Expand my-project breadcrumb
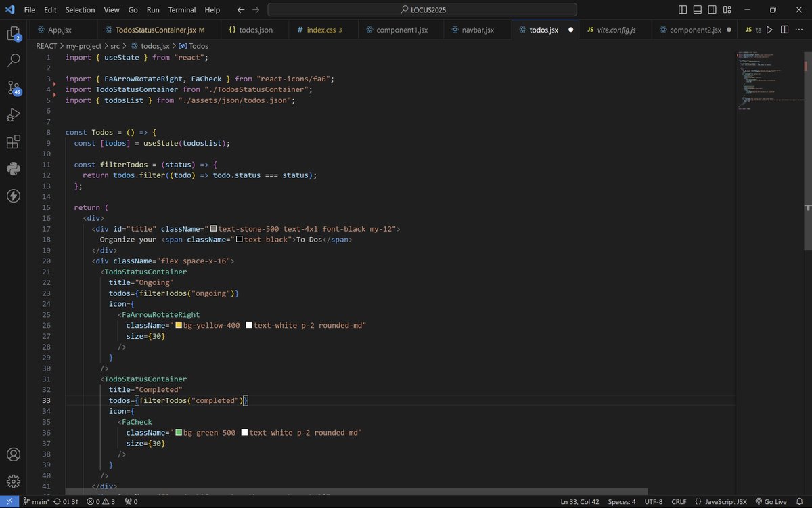The image size is (812, 508). 84,46
